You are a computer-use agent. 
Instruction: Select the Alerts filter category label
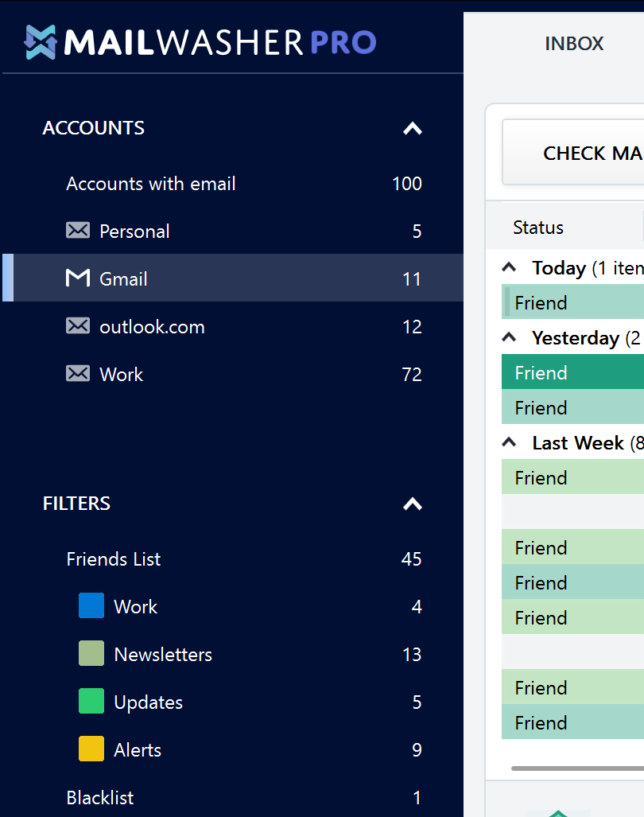tap(138, 750)
